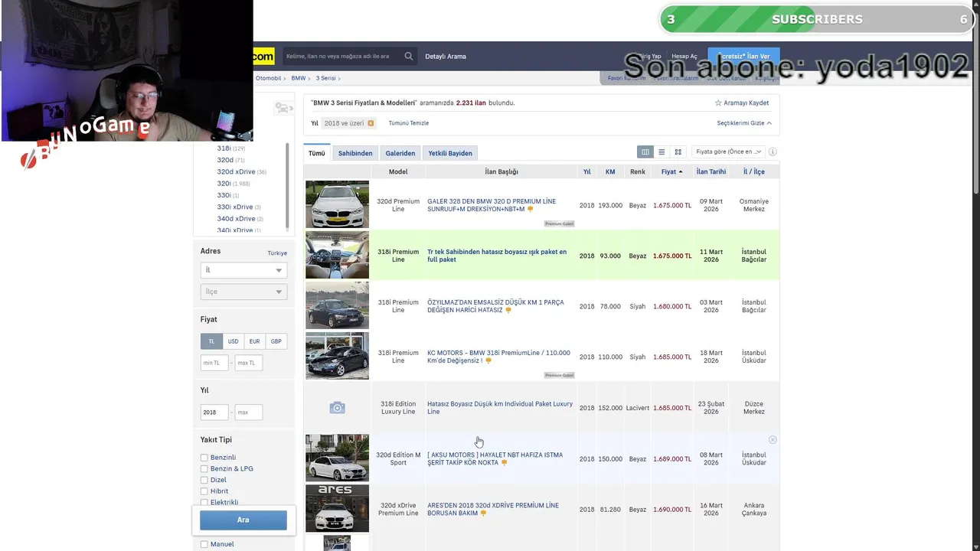Screen dimensions: 980x551
Task: Click Tümünü Temizle link
Action: (x=409, y=123)
